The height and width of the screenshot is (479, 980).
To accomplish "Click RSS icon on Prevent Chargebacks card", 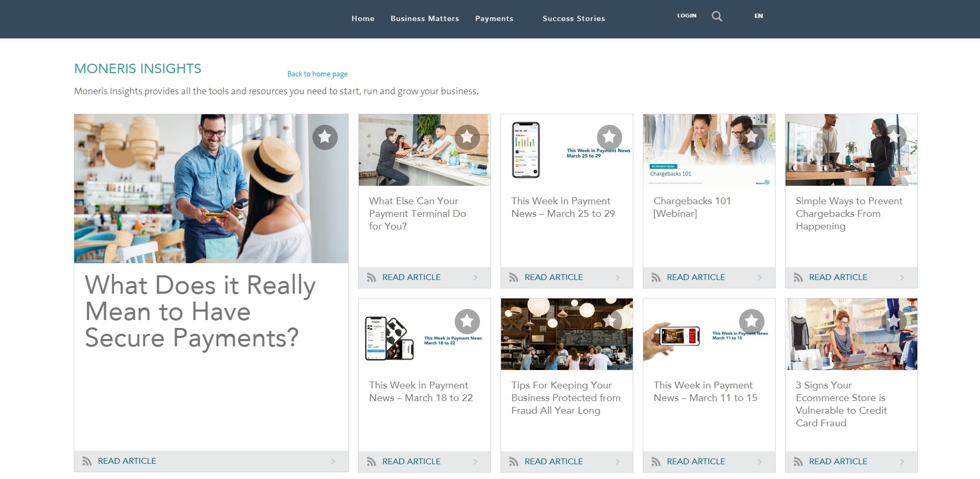I will point(798,277).
